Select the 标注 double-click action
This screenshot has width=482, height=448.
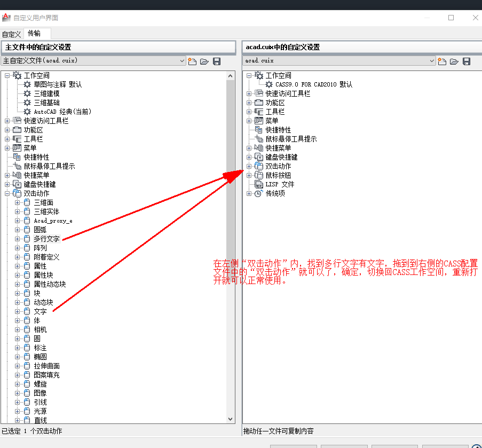(x=40, y=348)
